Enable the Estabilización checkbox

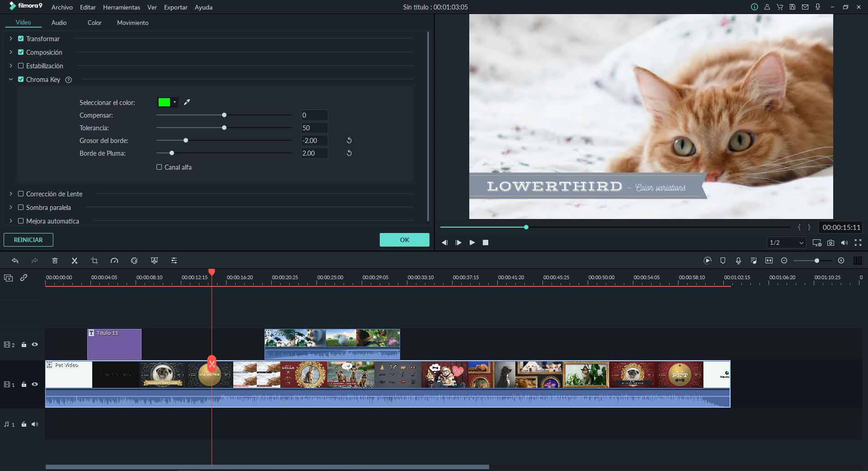(21, 66)
